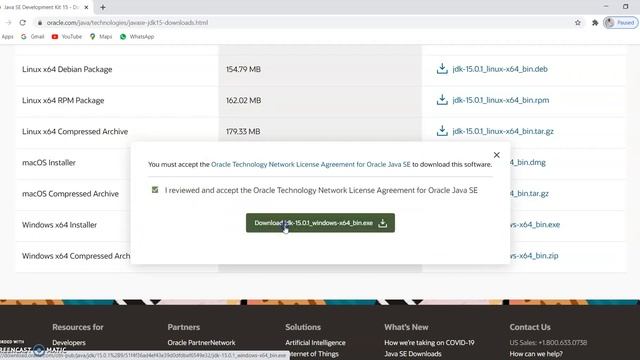
Task: Click the Resources for footer heading
Action: (x=78, y=327)
